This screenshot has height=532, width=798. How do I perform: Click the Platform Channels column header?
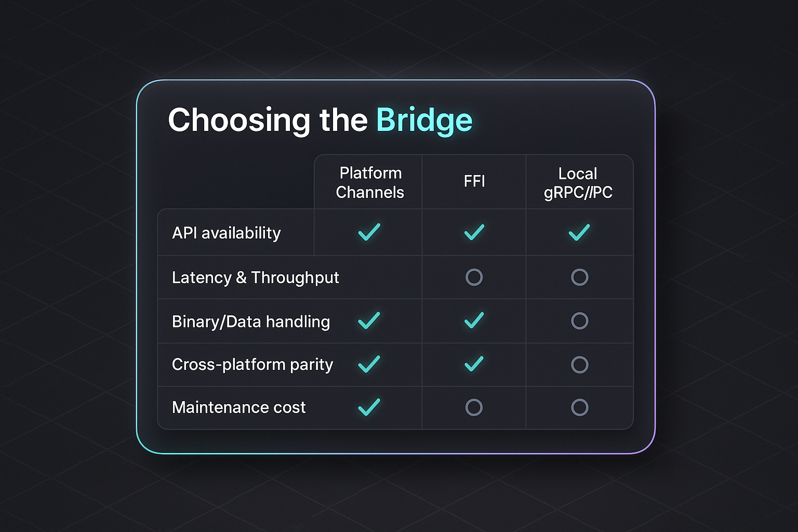(x=370, y=182)
